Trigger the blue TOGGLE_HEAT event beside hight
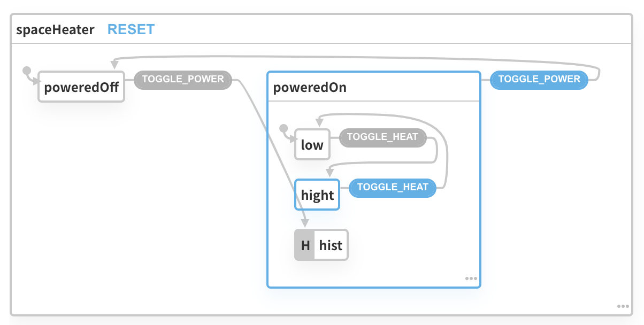This screenshot has width=644, height=325. [393, 187]
